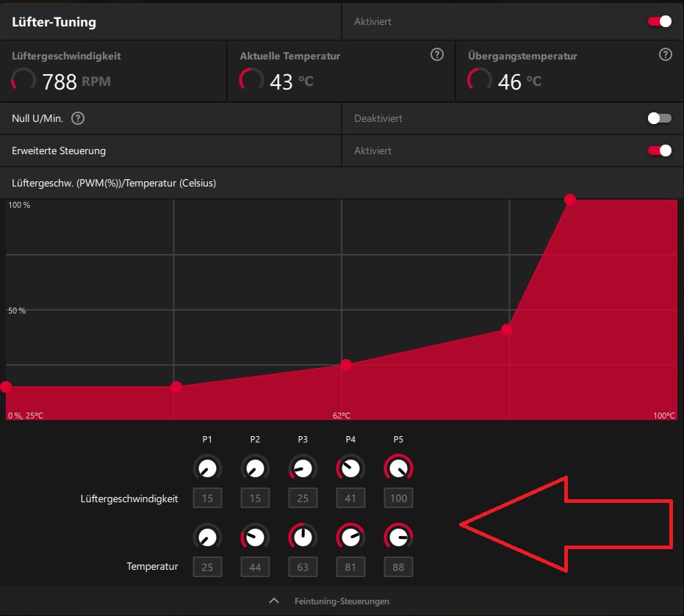Adjust P5 Temperatur knob
Viewport: 684px width, 616px height.
[x=398, y=537]
